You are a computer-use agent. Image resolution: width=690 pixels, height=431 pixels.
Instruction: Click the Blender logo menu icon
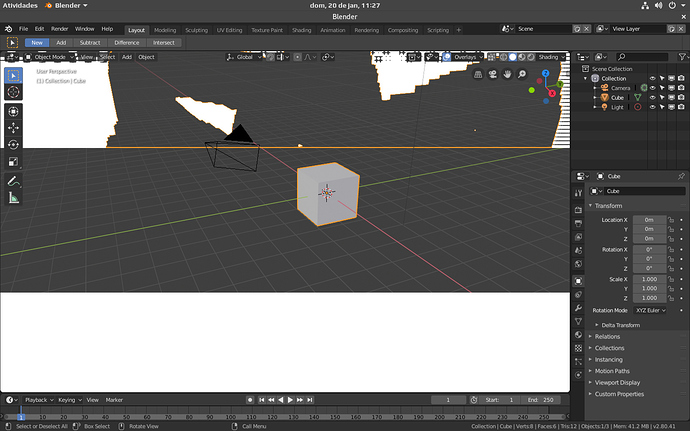[x=8, y=29]
